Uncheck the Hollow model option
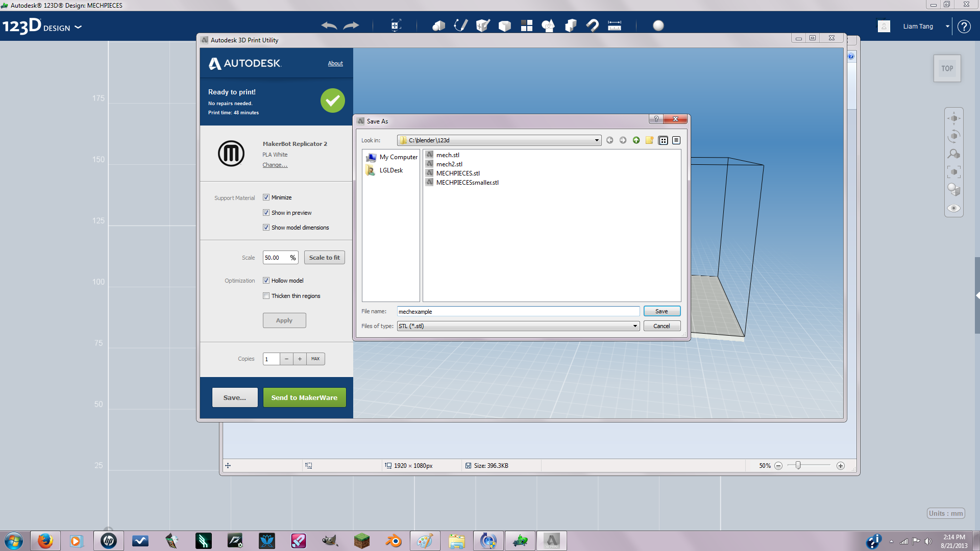This screenshot has height=551, width=980. coord(266,281)
